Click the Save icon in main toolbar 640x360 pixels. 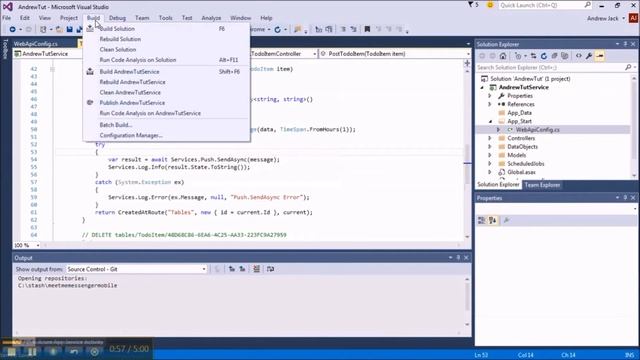[70, 29]
